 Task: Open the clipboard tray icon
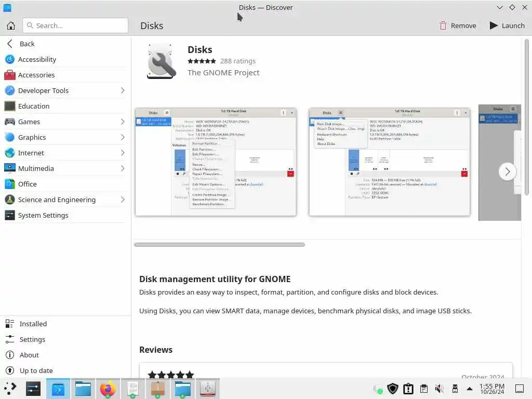[424, 389]
